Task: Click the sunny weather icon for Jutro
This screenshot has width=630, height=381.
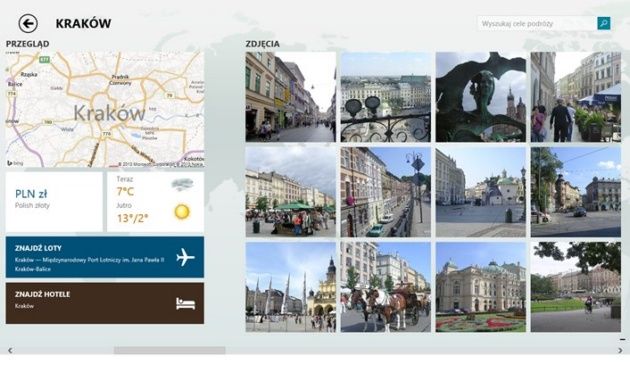Action: pyautogui.click(x=182, y=212)
